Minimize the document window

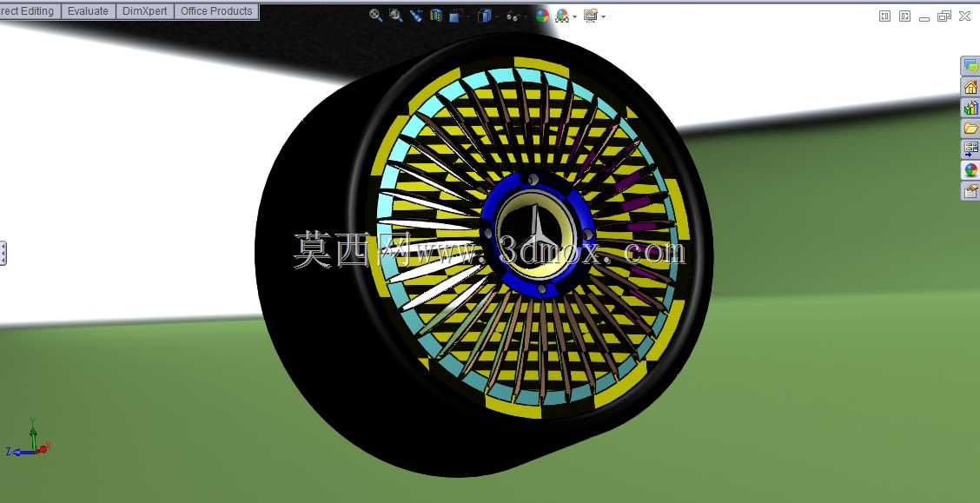click(x=924, y=17)
